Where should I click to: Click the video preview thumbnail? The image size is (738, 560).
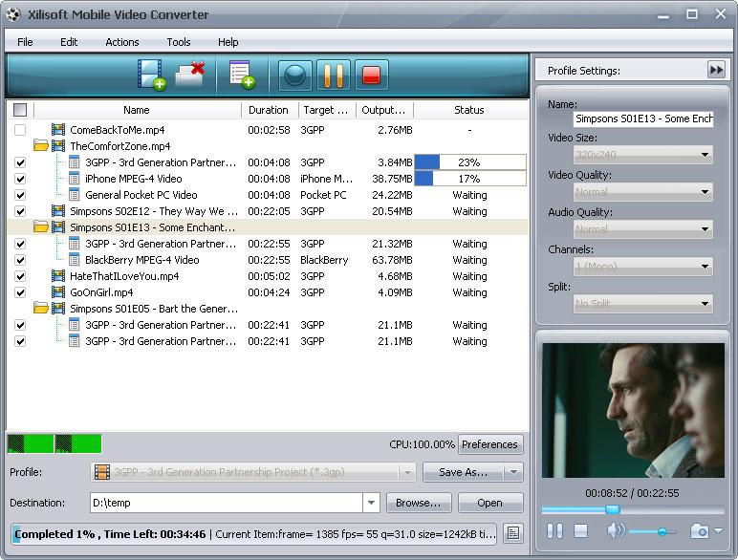[x=633, y=410]
